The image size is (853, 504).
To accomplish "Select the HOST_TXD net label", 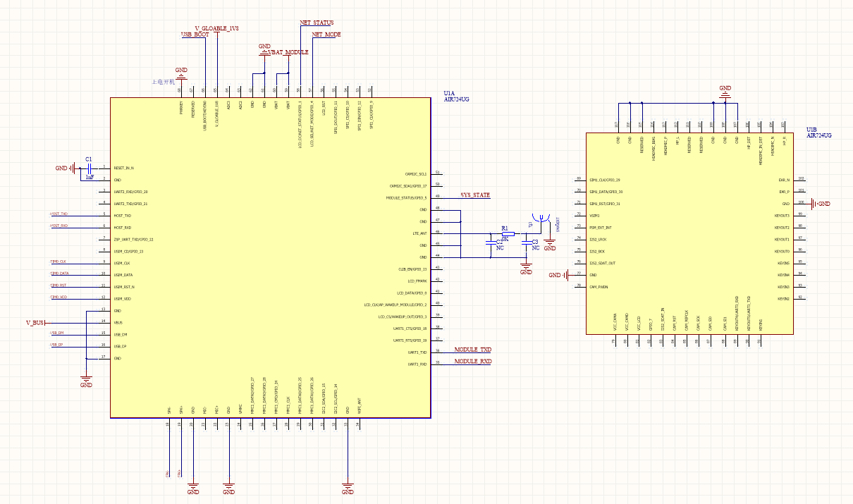I will 59,214.
